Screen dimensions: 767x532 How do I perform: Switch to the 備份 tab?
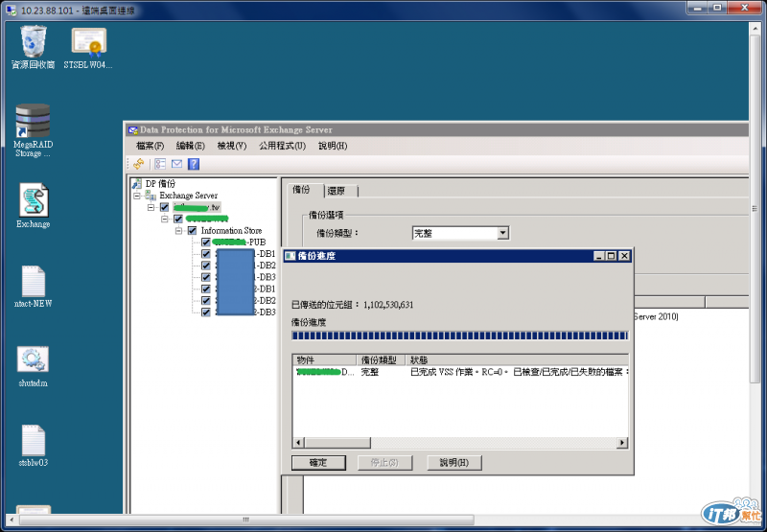(302, 190)
